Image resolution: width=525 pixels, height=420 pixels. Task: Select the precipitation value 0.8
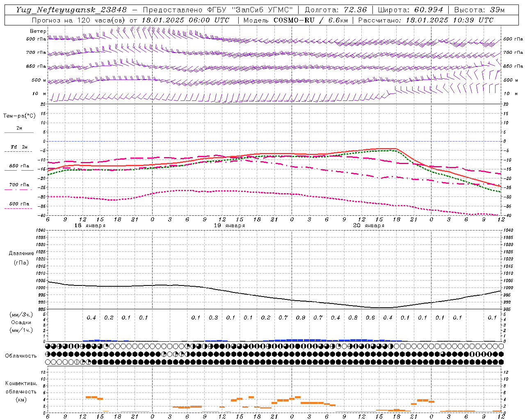pos(353,317)
